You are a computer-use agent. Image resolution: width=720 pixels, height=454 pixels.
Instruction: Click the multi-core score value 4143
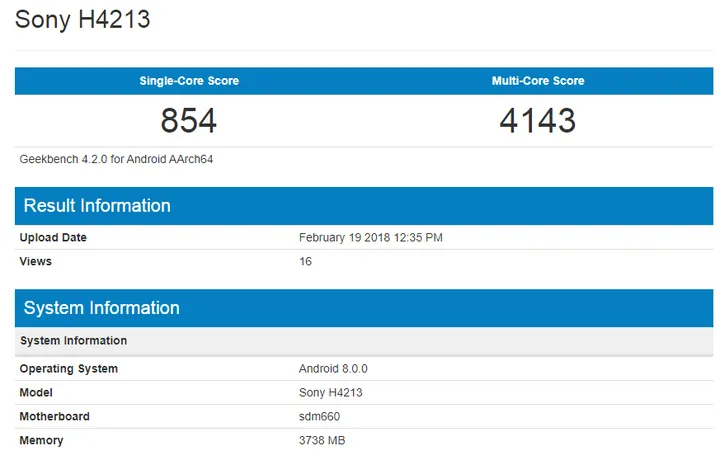pyautogui.click(x=538, y=120)
